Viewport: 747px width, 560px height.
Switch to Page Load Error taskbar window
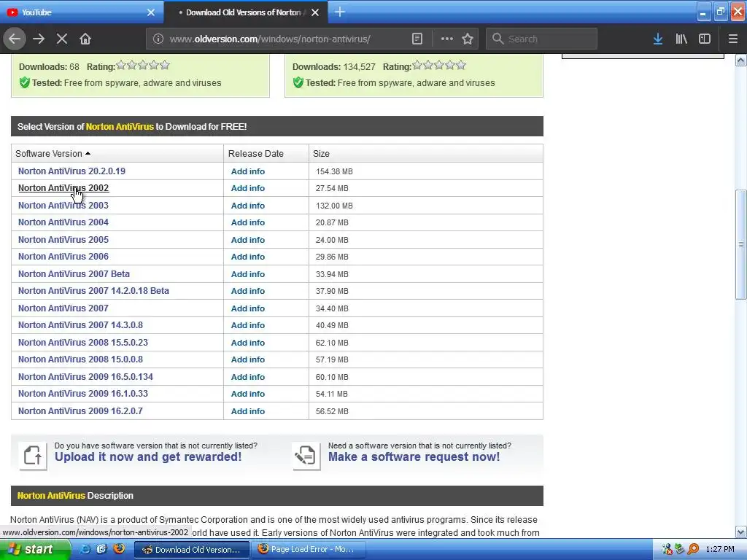pos(309,550)
